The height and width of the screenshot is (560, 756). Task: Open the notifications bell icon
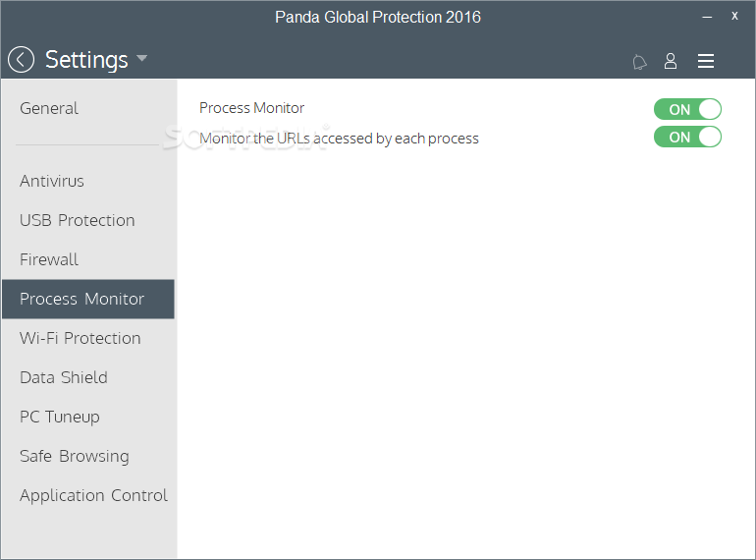click(x=639, y=62)
